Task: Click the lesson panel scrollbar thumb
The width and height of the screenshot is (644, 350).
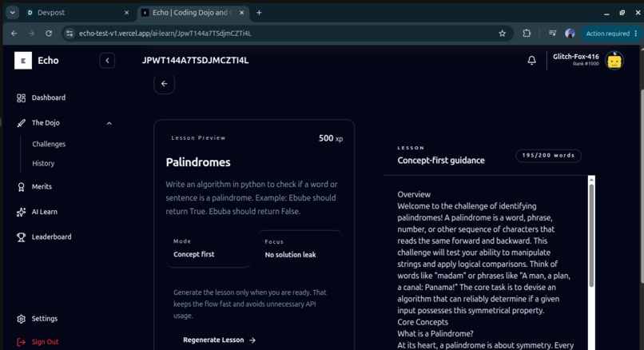Action: click(591, 236)
